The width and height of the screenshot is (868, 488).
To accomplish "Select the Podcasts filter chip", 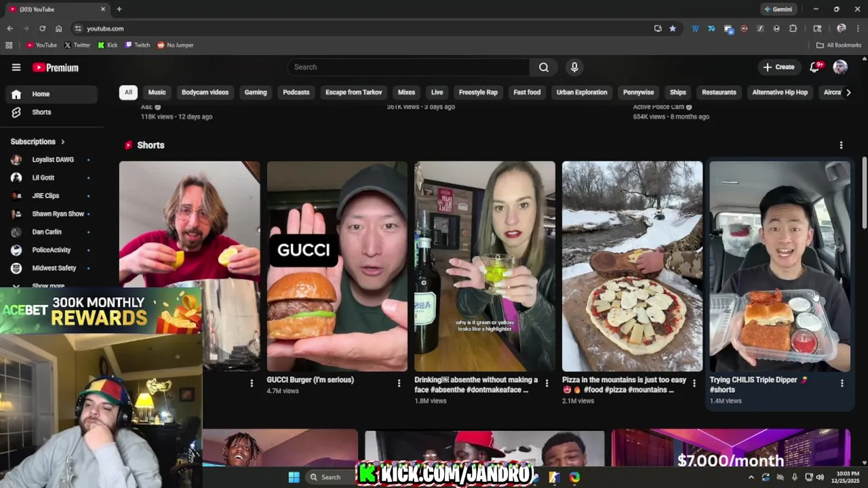I will click(296, 92).
